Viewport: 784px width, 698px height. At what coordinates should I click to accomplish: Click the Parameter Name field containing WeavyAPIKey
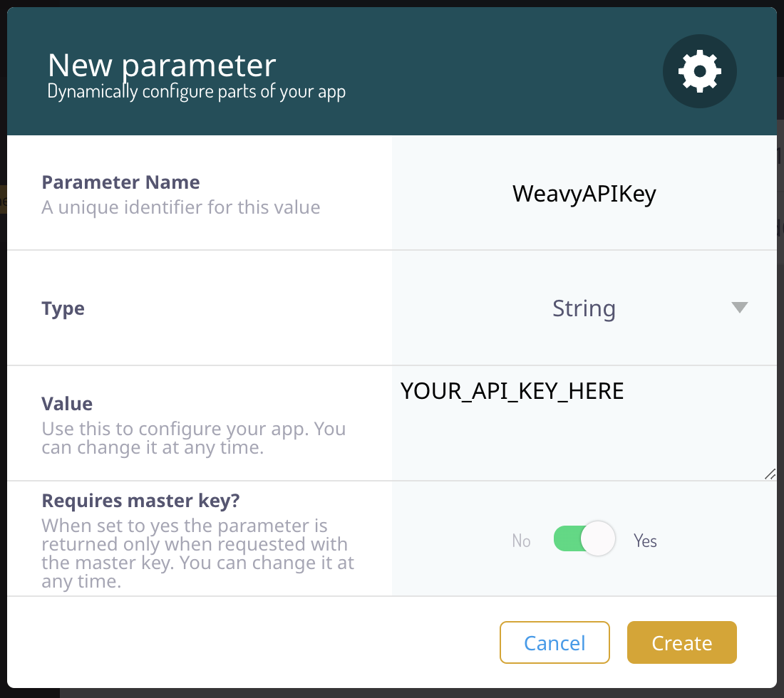point(584,194)
